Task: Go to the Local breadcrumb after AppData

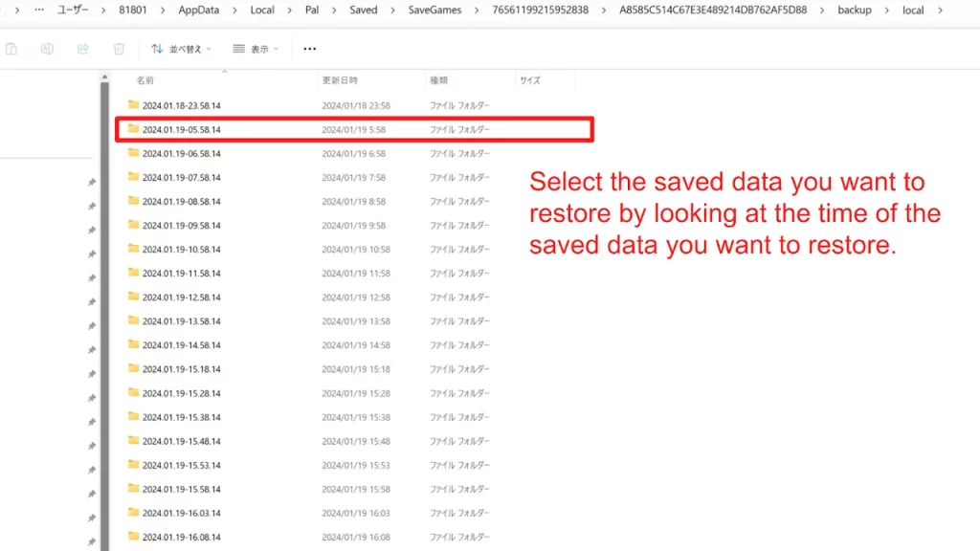Action: coord(262,10)
